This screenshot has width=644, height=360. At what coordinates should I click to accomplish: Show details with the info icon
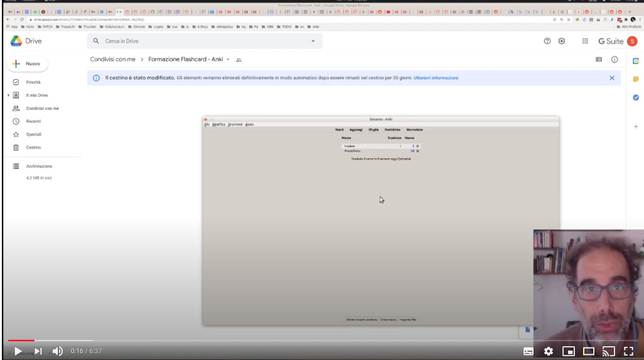pos(614,60)
